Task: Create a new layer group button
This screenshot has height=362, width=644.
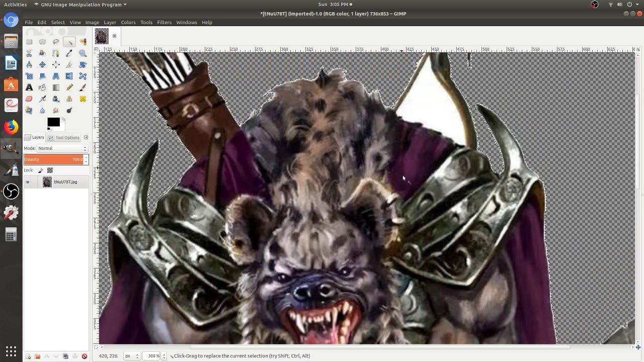Action: point(37,356)
